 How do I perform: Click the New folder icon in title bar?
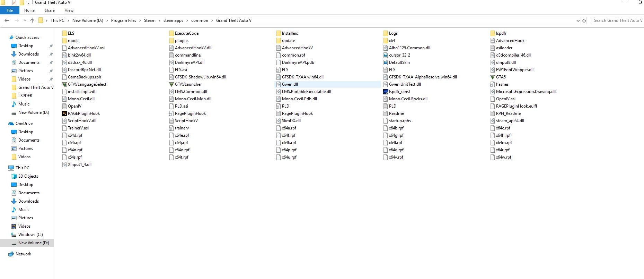[x=21, y=2]
